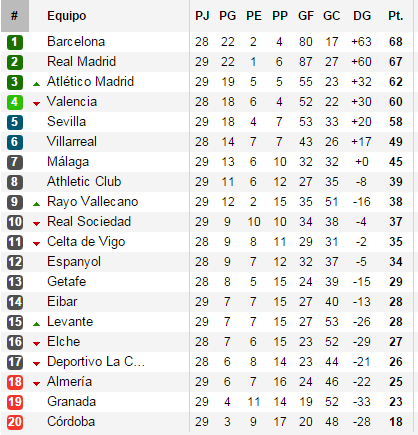Viewport: 418px width, 435px height.
Task: Click the Equipo column header
Action: click(67, 16)
